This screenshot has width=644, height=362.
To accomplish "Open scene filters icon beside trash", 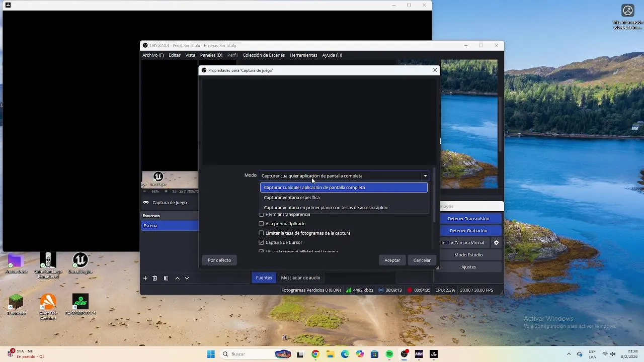I will (x=166, y=278).
